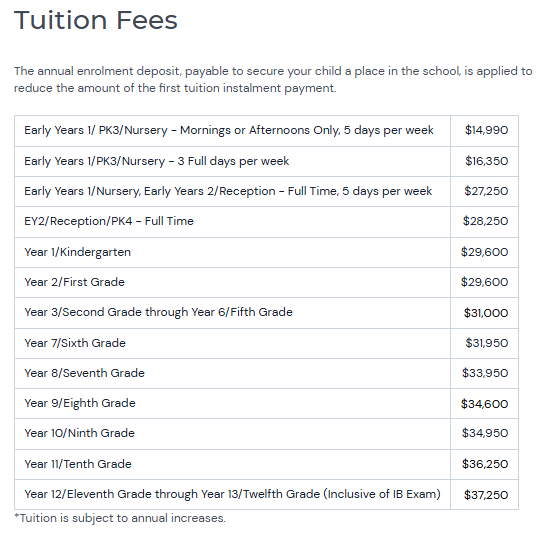Click the $33,950 Seventh Grade fee
543x535 pixels.
click(x=485, y=373)
